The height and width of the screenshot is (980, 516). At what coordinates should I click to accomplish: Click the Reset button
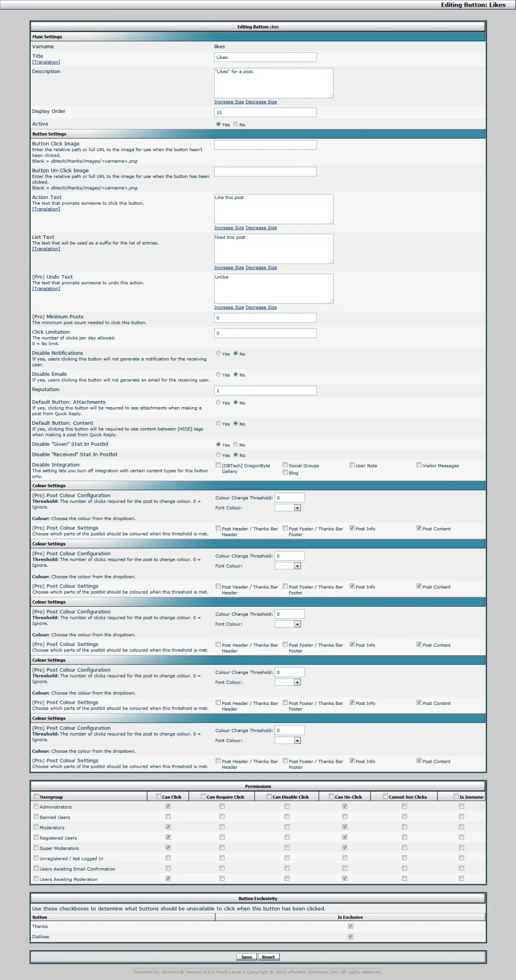click(x=268, y=957)
